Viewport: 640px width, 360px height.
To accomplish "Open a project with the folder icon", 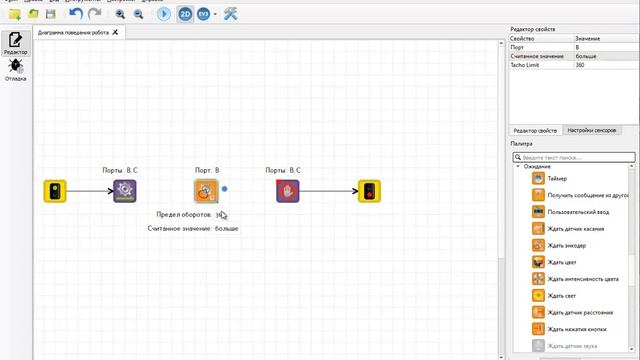I will pyautogui.click(x=33, y=14).
